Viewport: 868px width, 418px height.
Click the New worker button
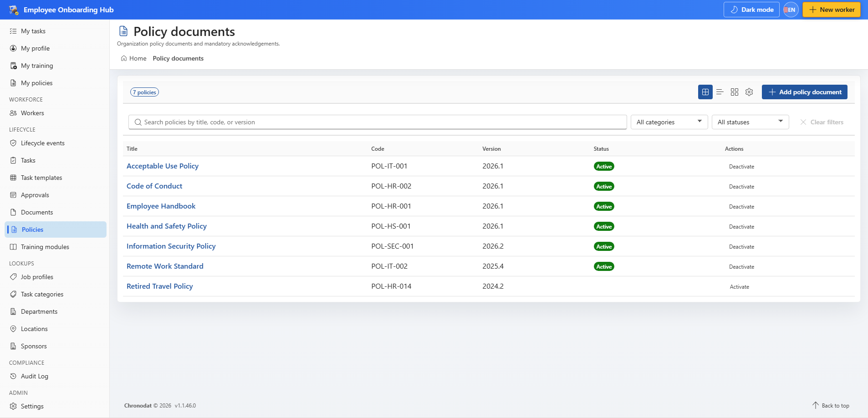(x=832, y=10)
